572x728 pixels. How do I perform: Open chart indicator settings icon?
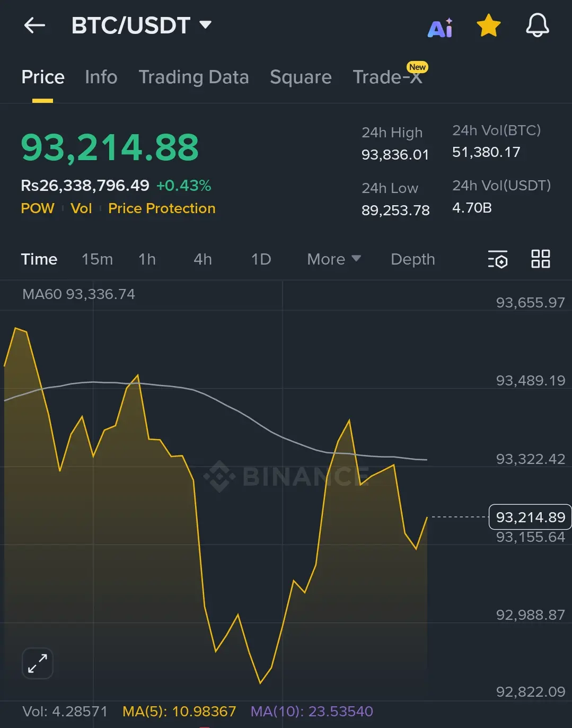click(x=498, y=259)
